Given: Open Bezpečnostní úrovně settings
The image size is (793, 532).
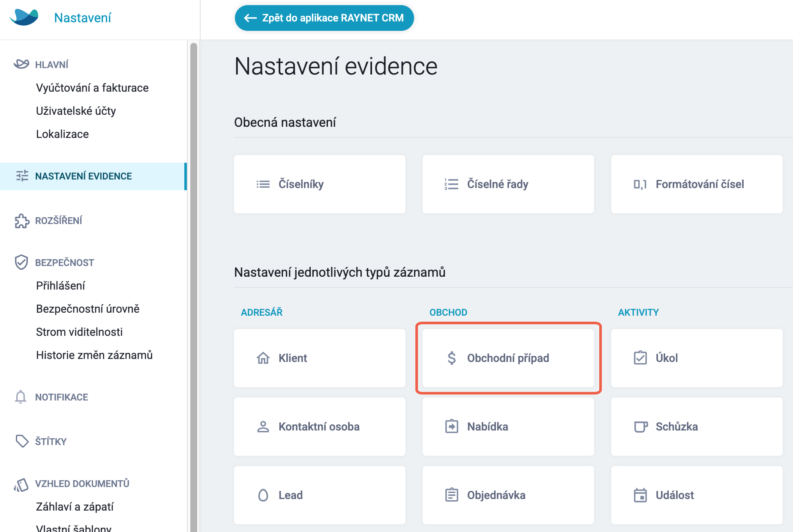Looking at the screenshot, I should pos(88,309).
